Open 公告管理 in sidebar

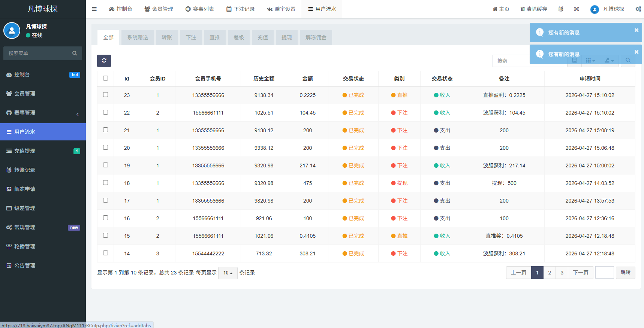(x=43, y=265)
